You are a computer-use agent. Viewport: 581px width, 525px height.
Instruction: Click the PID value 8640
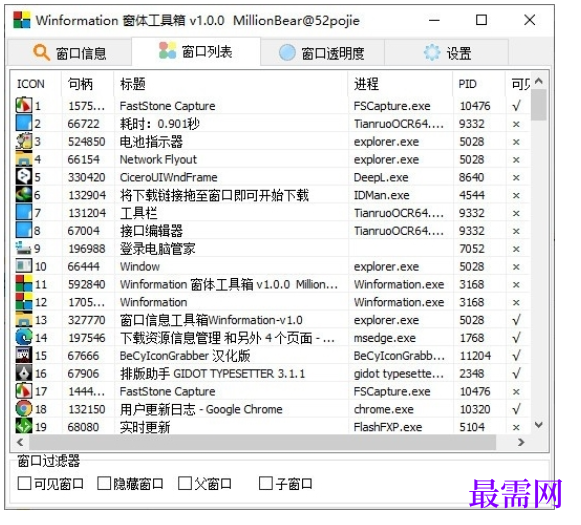[472, 177]
